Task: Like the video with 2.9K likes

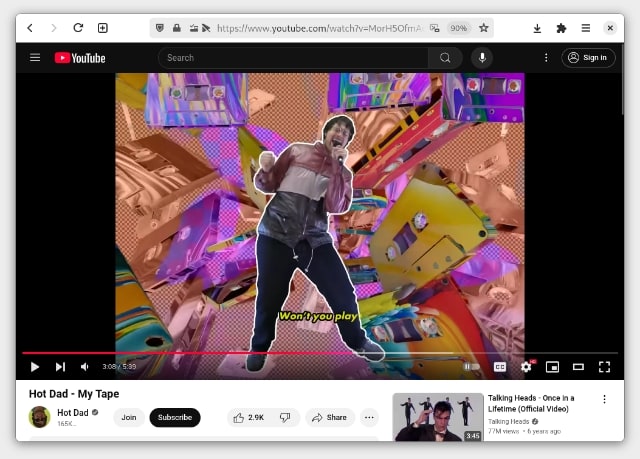Action: click(x=249, y=417)
